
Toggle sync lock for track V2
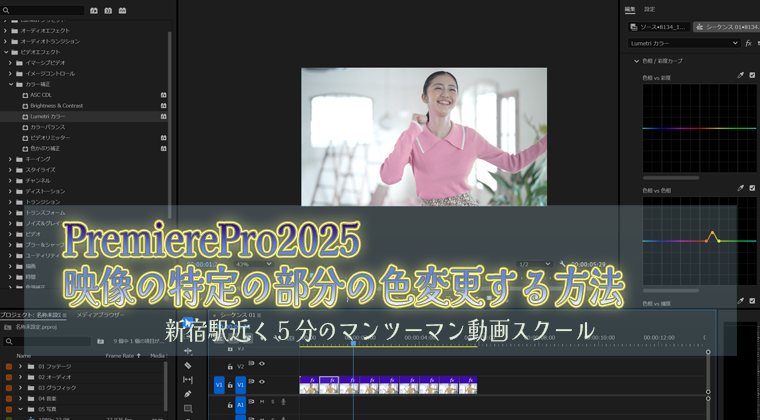(x=252, y=363)
